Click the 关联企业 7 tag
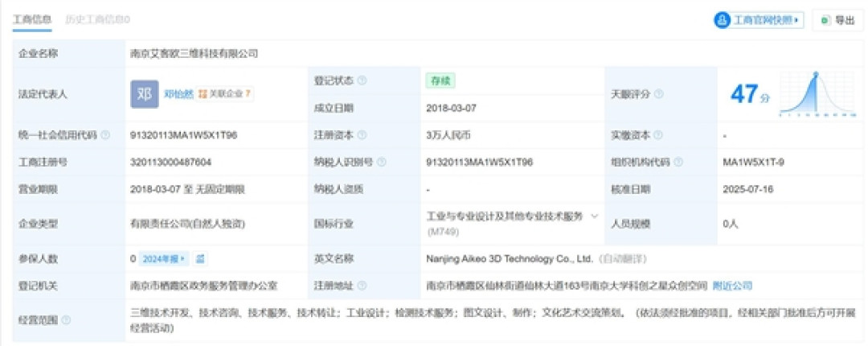 click(224, 94)
